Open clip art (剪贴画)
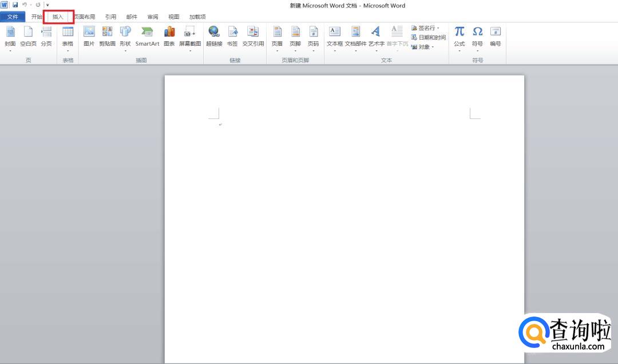The image size is (618, 364). (107, 37)
